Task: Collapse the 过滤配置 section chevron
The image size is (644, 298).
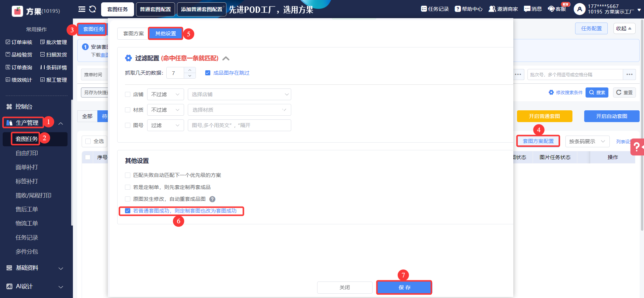Action: click(226, 59)
